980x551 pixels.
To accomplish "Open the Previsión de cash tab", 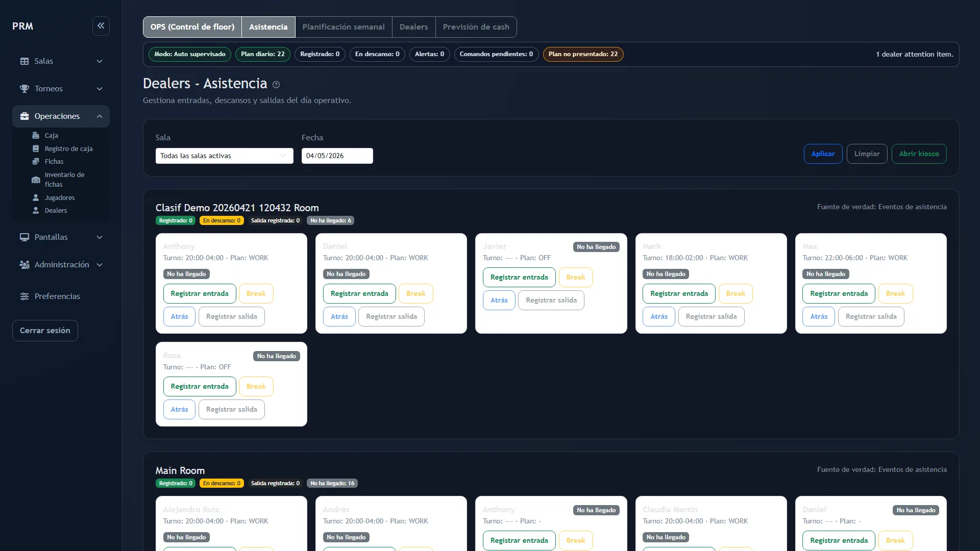I will (476, 27).
